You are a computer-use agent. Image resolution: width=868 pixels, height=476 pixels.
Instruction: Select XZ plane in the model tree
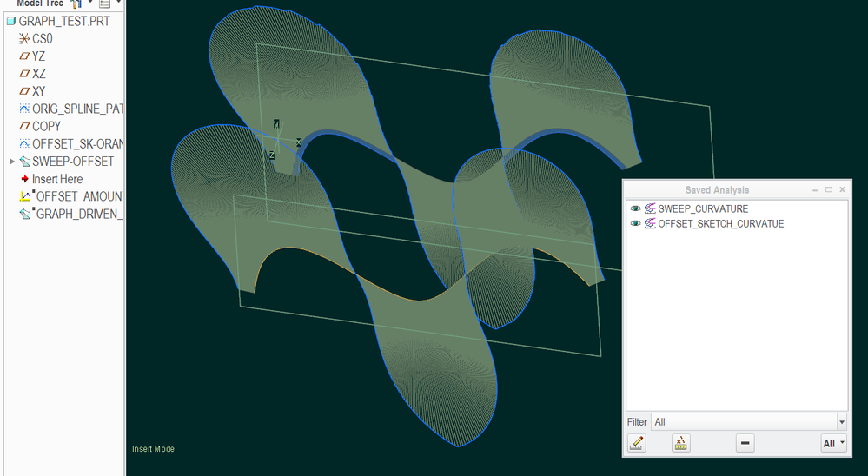point(39,74)
